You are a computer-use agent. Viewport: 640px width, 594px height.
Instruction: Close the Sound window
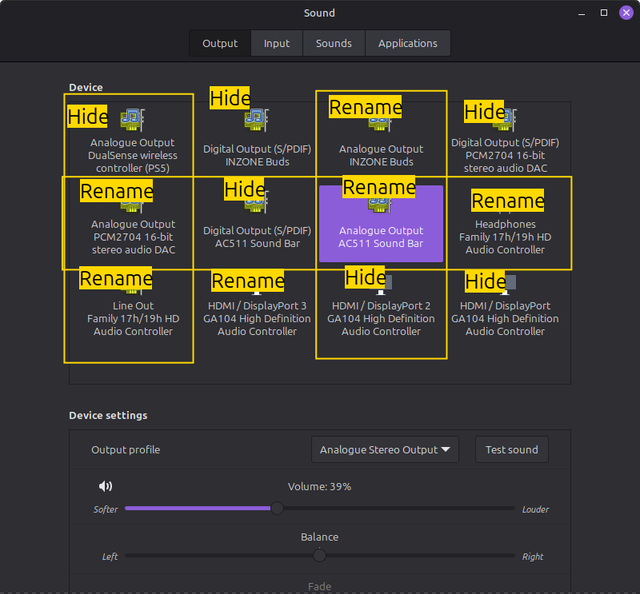[626, 13]
